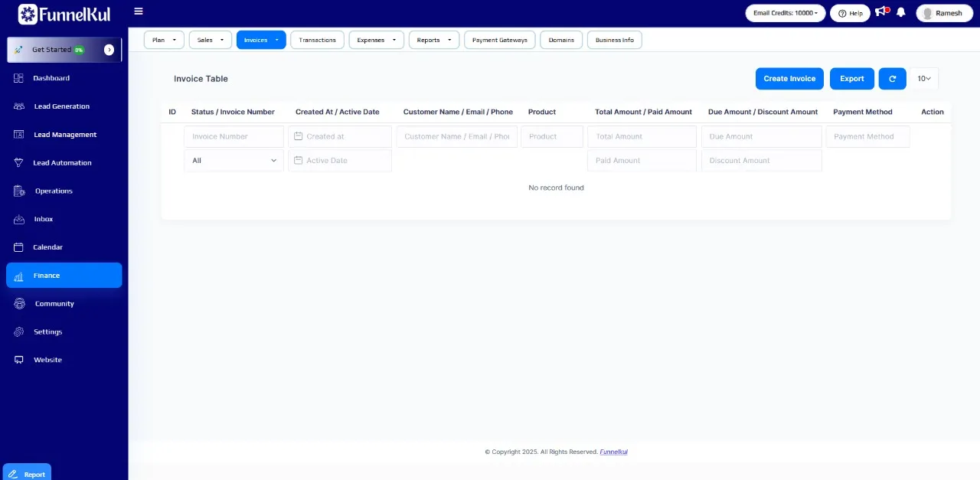Screen dimensions: 980x480
Task: Open the Payment Gateways tab
Action: click(499, 40)
